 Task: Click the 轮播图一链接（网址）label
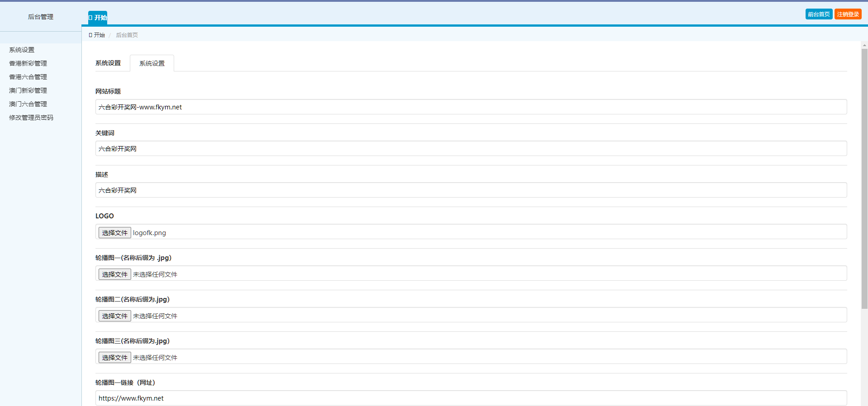[125, 382]
